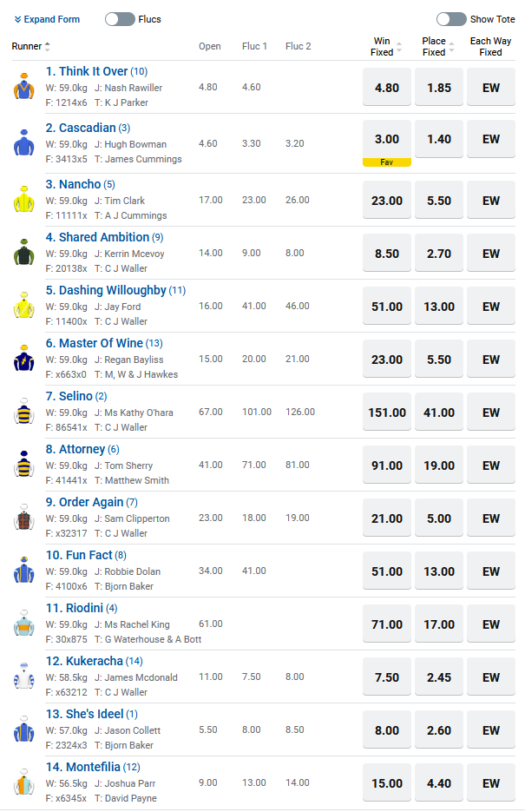Click Montefilia's orange and teal silks icon
Image resolution: width=525 pixels, height=812 pixels.
23,782
